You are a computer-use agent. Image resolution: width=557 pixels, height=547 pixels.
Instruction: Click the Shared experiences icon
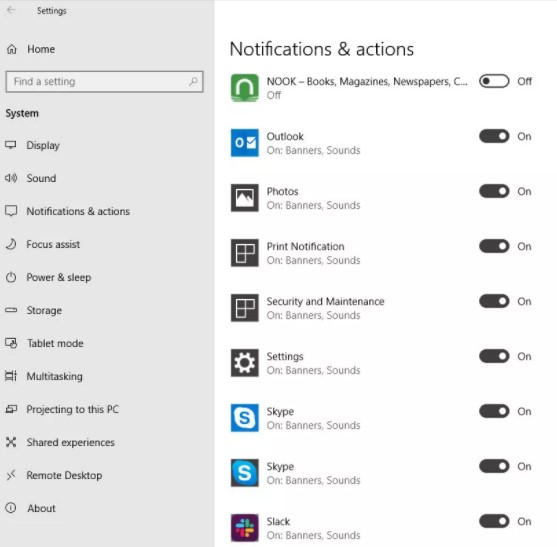pyautogui.click(x=11, y=442)
